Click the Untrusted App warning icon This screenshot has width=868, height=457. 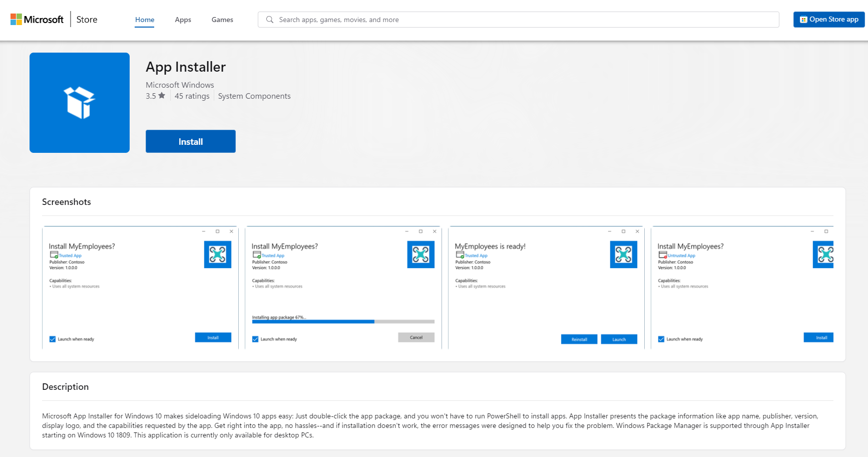(663, 255)
